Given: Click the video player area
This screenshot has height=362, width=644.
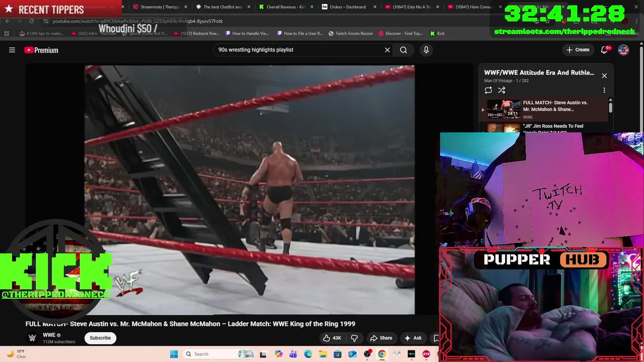Looking at the screenshot, I should click(250, 190).
